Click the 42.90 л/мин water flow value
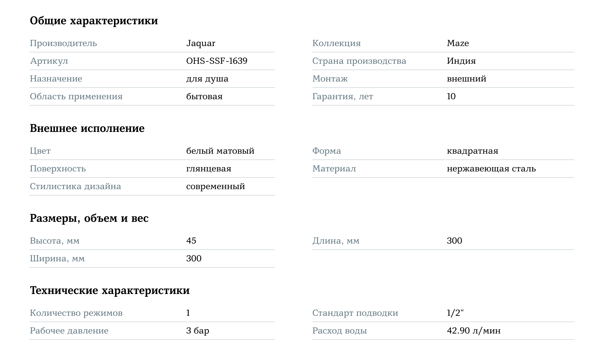This screenshot has width=598, height=364. click(x=473, y=331)
